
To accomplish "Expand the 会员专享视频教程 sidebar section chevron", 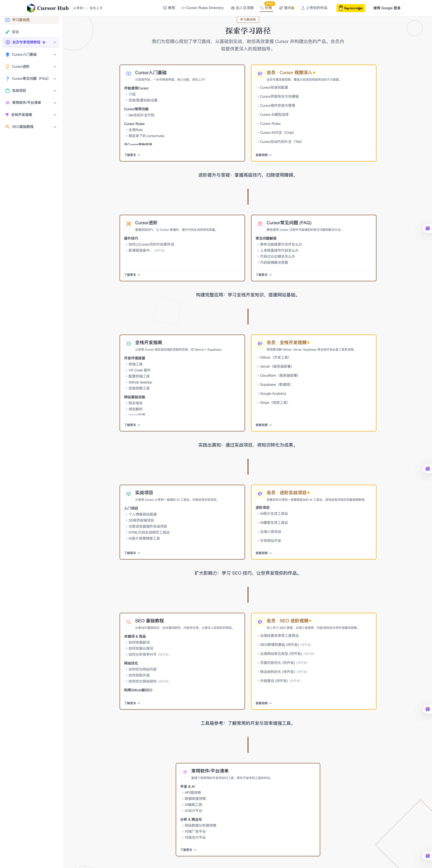I will click(55, 42).
